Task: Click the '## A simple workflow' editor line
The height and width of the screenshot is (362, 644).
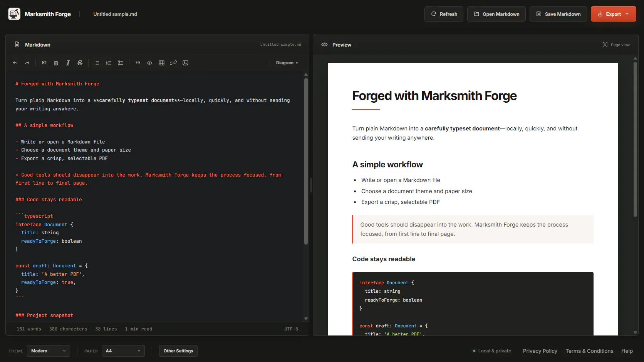Action: (x=44, y=125)
